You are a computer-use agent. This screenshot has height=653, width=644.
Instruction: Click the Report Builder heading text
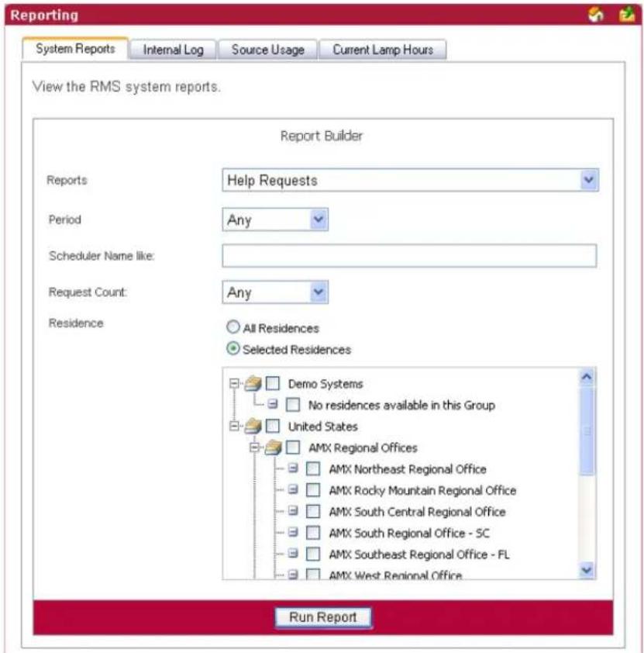pos(322,136)
